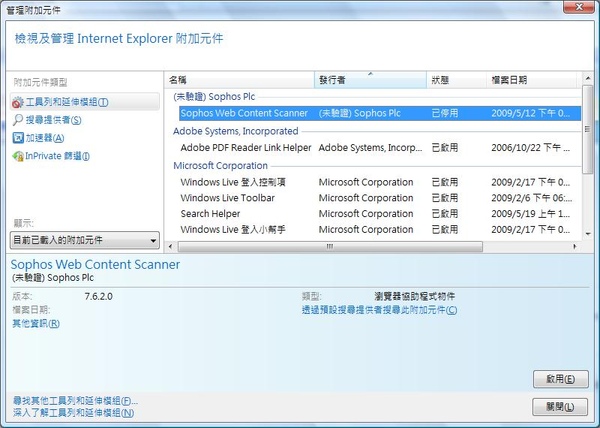Image resolution: width=600 pixels, height=428 pixels.
Task: Click the 2009/5/19 date of Search Helper
Action: pyautogui.click(x=531, y=213)
